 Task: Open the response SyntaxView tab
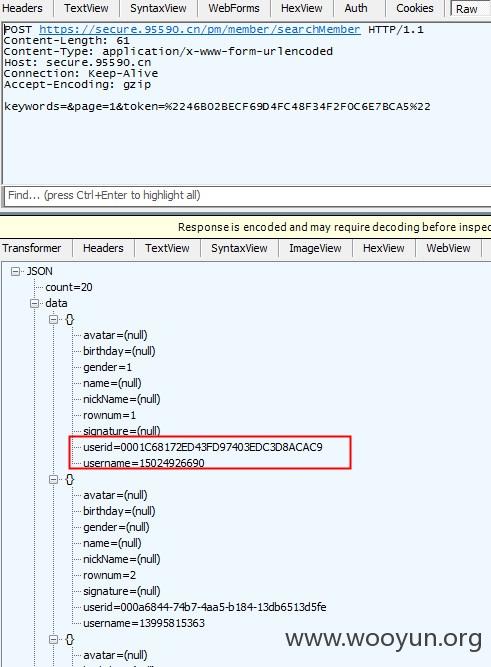[240, 248]
